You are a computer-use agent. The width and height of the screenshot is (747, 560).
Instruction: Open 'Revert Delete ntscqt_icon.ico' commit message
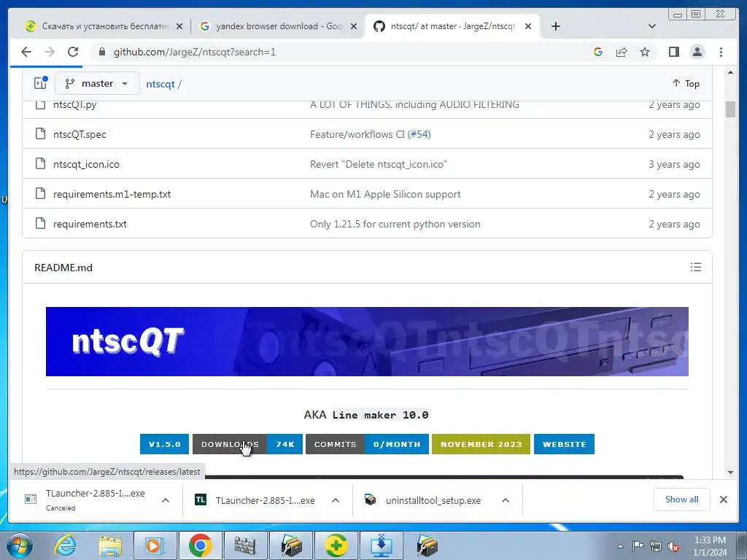(x=379, y=164)
